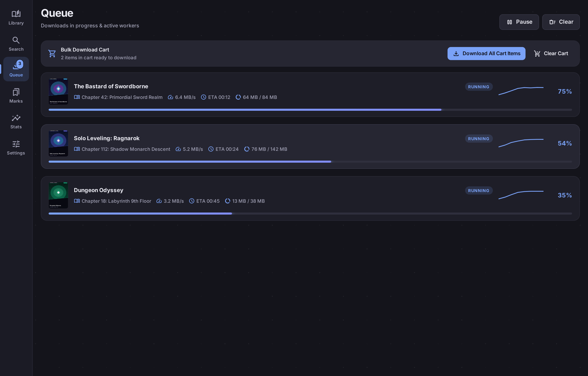Pause all downloads in queue
The width and height of the screenshot is (588, 376).
pos(519,22)
